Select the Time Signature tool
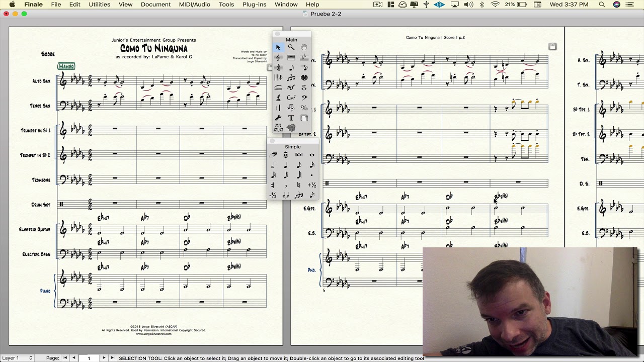The height and width of the screenshot is (362, 644). click(278, 67)
